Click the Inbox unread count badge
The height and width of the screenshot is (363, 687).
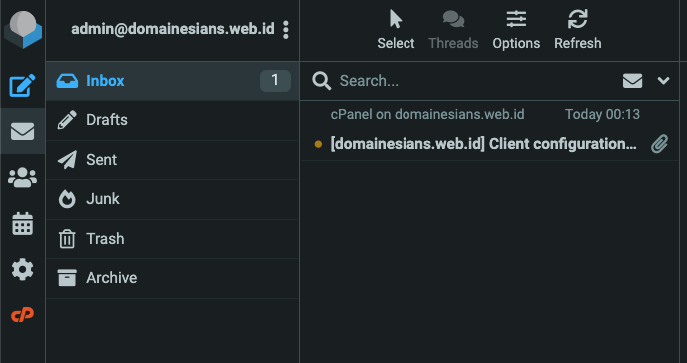(275, 81)
